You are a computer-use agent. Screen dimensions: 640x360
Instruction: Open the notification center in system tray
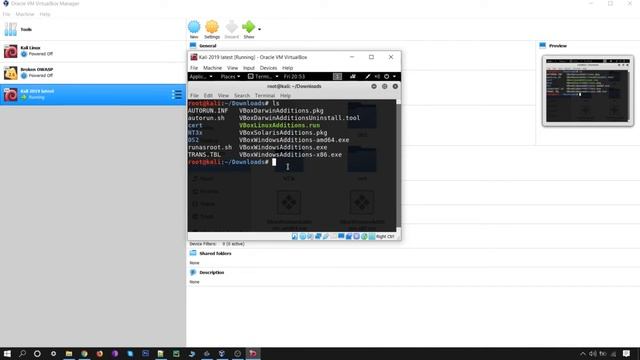(627, 353)
